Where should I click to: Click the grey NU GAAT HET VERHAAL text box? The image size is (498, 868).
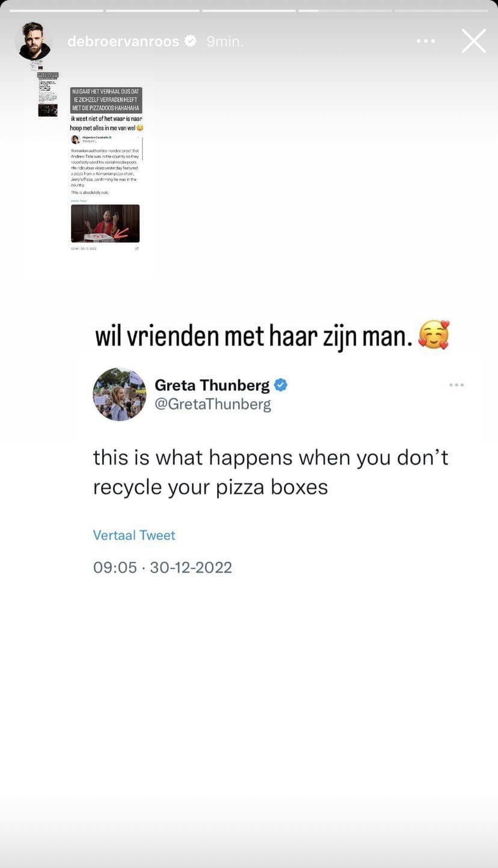coord(106,100)
